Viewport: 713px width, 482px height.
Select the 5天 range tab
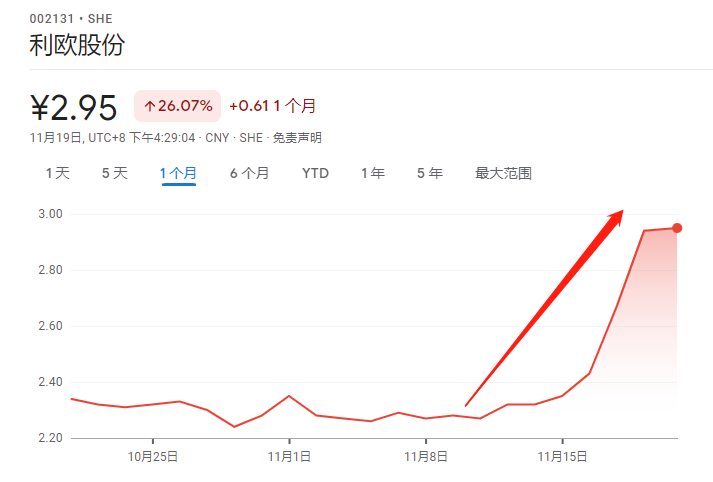(115, 173)
